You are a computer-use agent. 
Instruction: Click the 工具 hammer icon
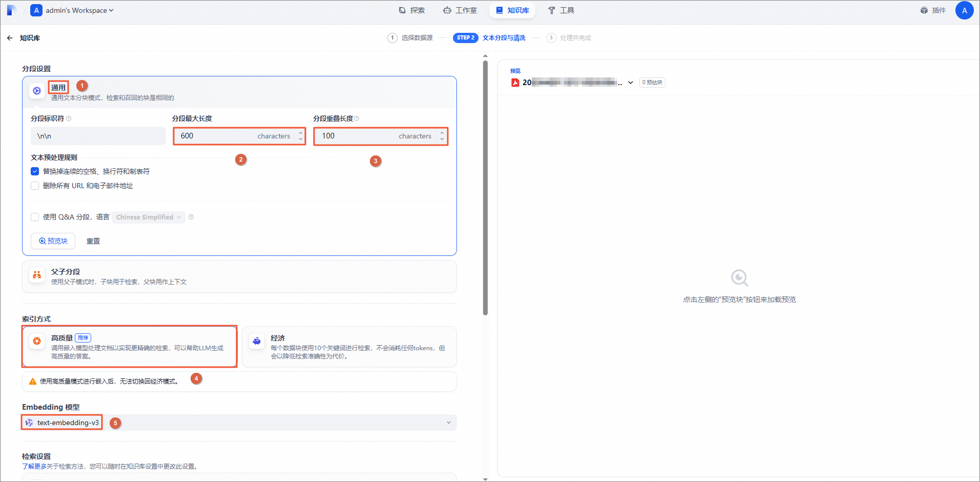[x=552, y=10]
